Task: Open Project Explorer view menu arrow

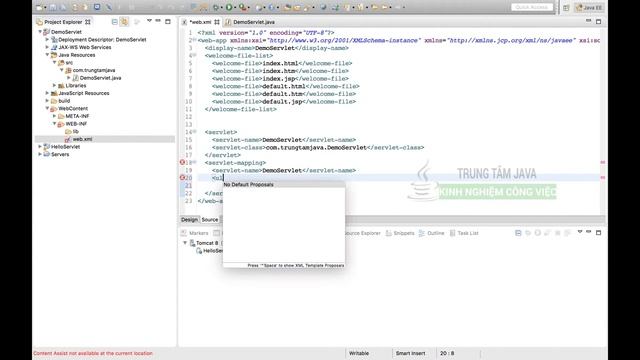Action: click(x=149, y=21)
